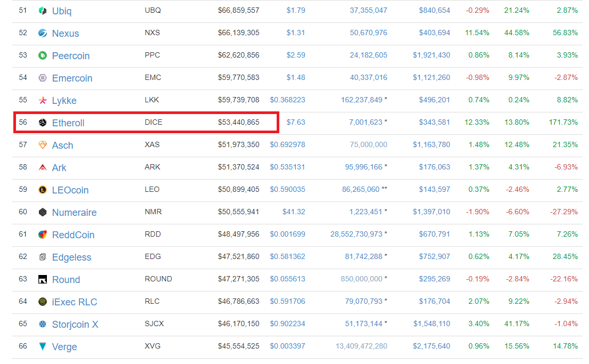Open the ReddCoin name link
Viewport: 589px width, 364px height.
[73, 235]
